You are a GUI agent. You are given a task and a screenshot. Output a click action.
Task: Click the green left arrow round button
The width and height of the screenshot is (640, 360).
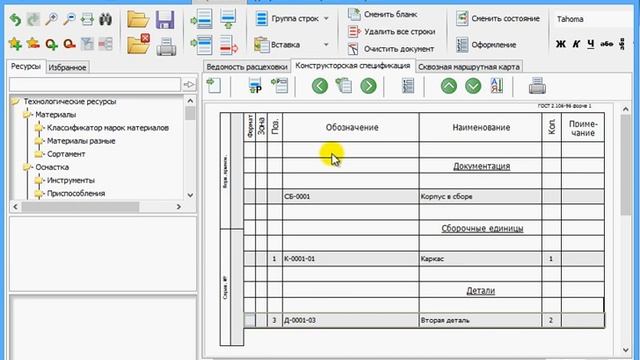pos(320,86)
